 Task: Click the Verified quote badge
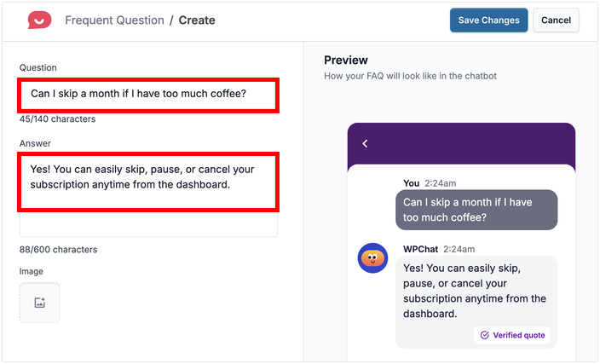(511, 335)
